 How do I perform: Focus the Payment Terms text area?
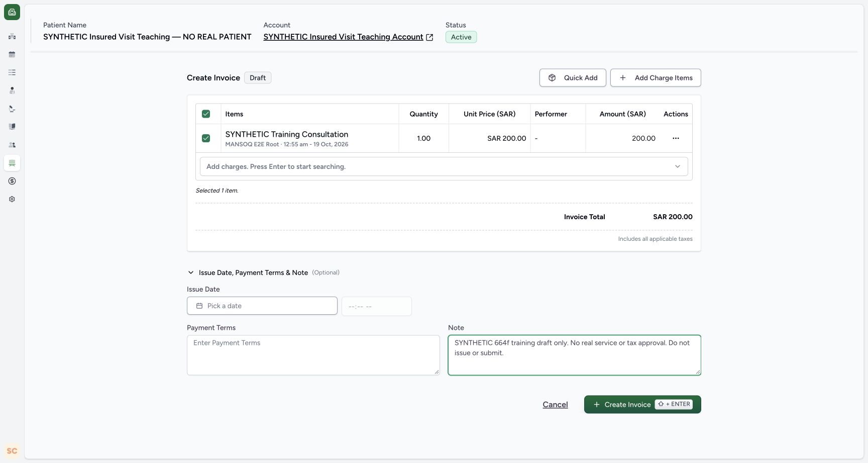point(313,355)
